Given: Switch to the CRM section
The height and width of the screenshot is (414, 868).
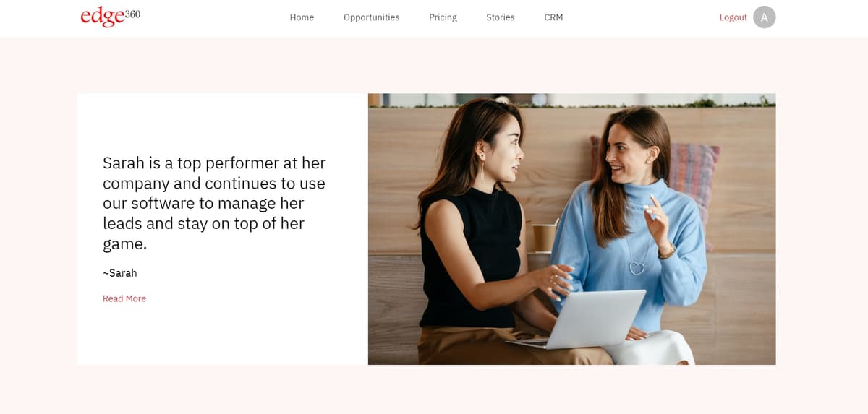Looking at the screenshot, I should (x=553, y=17).
